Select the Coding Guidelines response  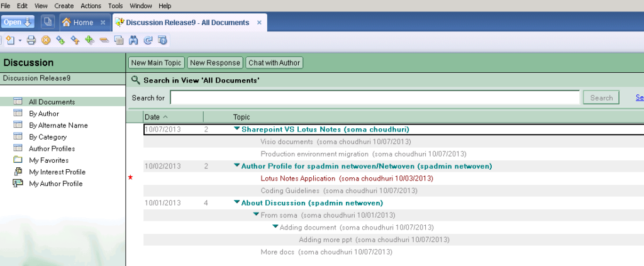[x=339, y=191]
